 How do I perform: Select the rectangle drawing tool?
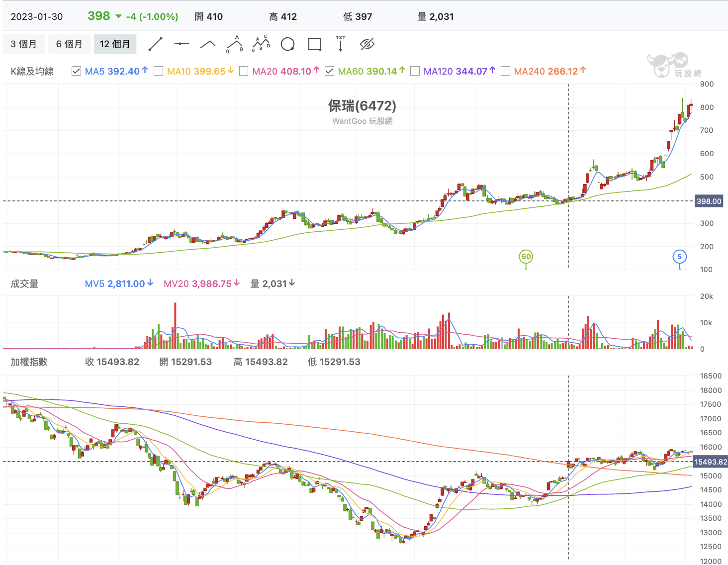pyautogui.click(x=314, y=44)
